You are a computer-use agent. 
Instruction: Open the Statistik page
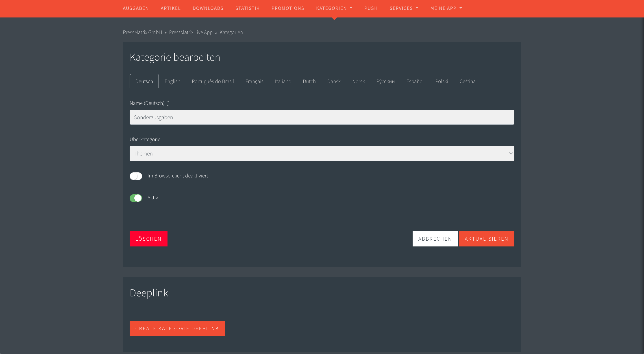click(248, 8)
